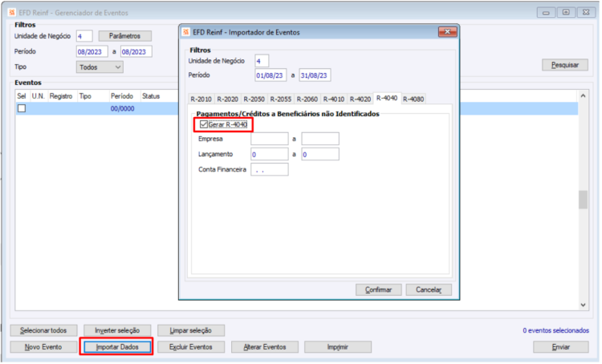Click Inverter seleção
Screen dimensions: 602x364
[117, 330]
